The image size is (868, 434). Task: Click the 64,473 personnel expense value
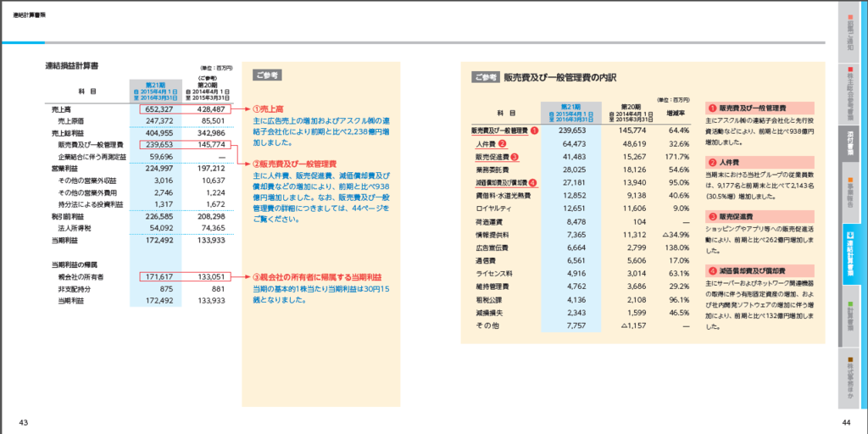[x=573, y=144]
